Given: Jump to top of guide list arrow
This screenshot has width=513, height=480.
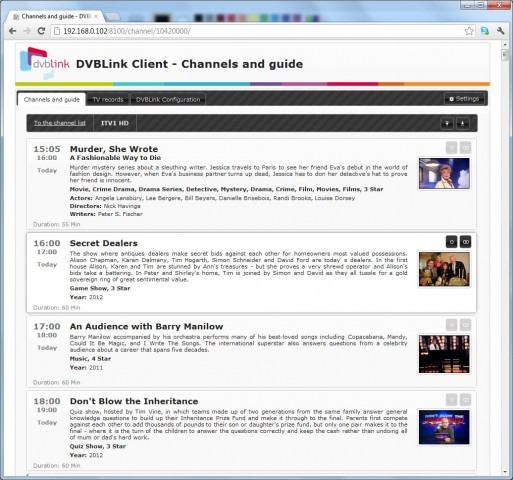Looking at the screenshot, I should (463, 123).
